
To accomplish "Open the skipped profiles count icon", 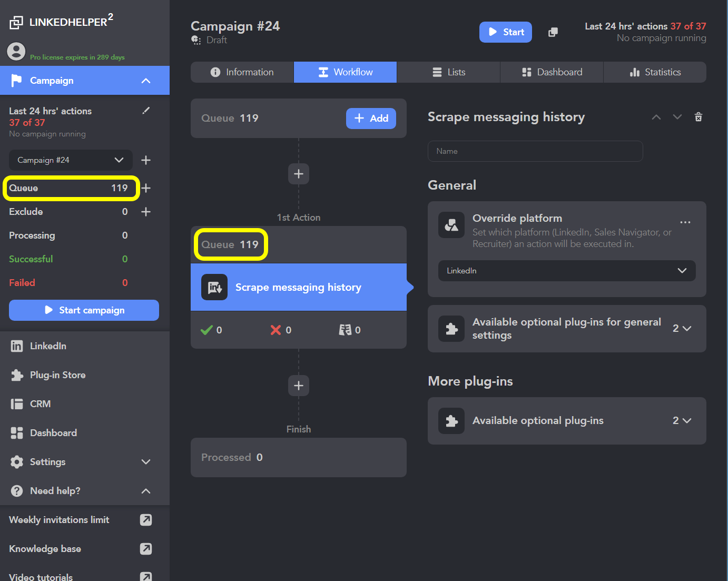I will tap(345, 330).
